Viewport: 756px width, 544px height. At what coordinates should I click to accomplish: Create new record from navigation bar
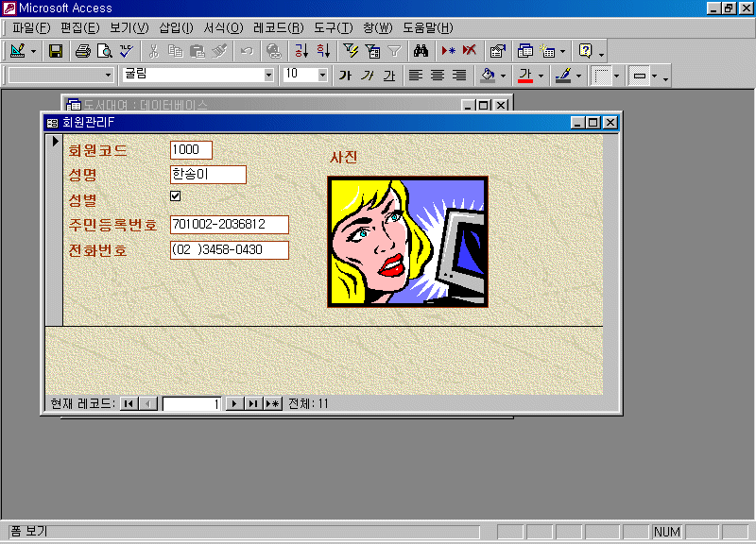click(273, 404)
